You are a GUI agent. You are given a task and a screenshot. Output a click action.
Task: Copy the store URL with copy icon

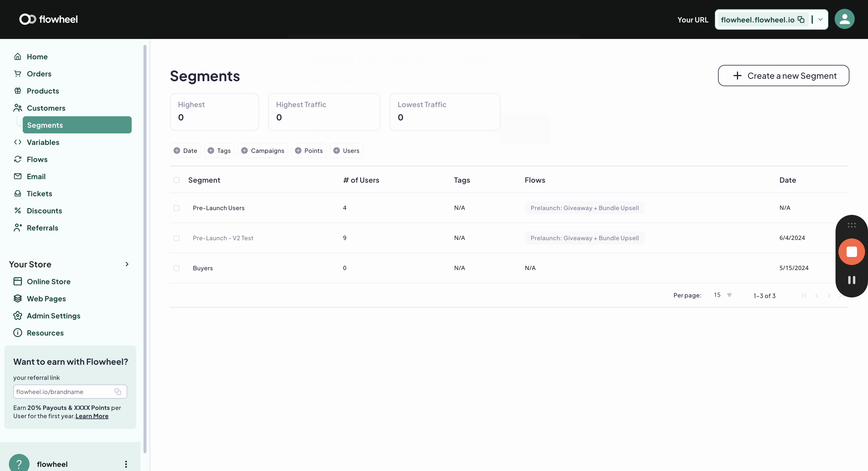pyautogui.click(x=801, y=19)
